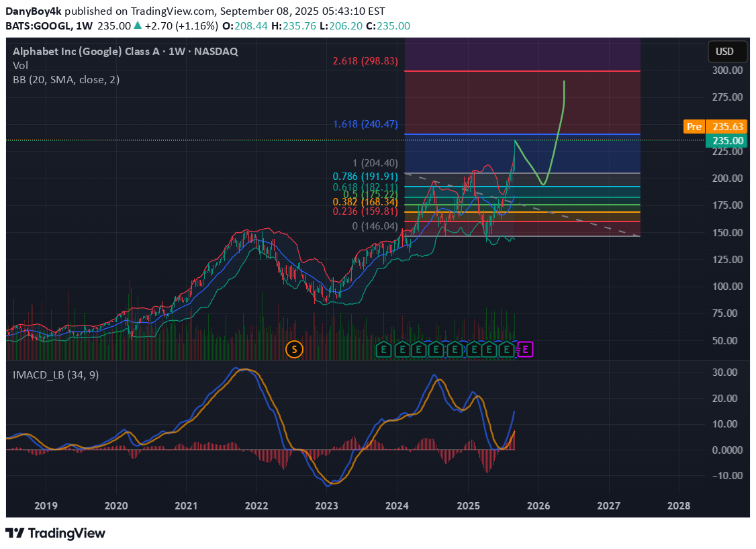Select the blue 1.618 Fibonacci level line

522,134
